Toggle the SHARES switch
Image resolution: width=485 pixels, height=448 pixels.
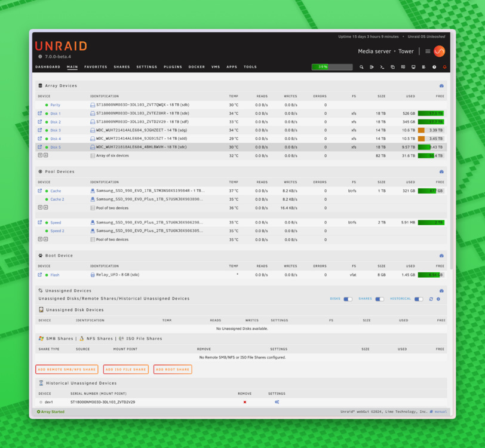379,299
